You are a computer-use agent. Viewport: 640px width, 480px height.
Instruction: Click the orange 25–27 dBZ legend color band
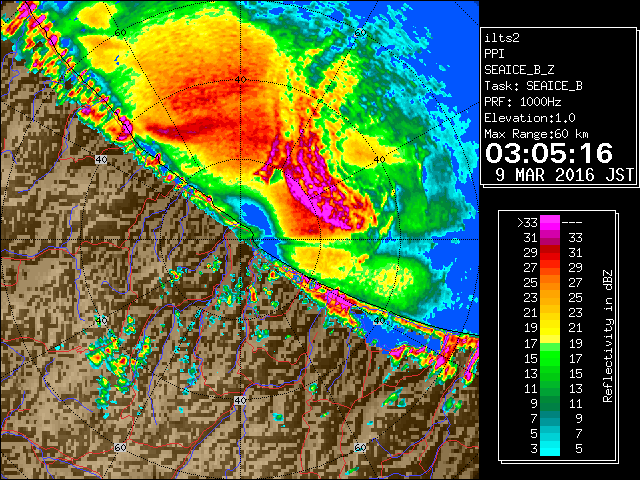tap(550, 282)
